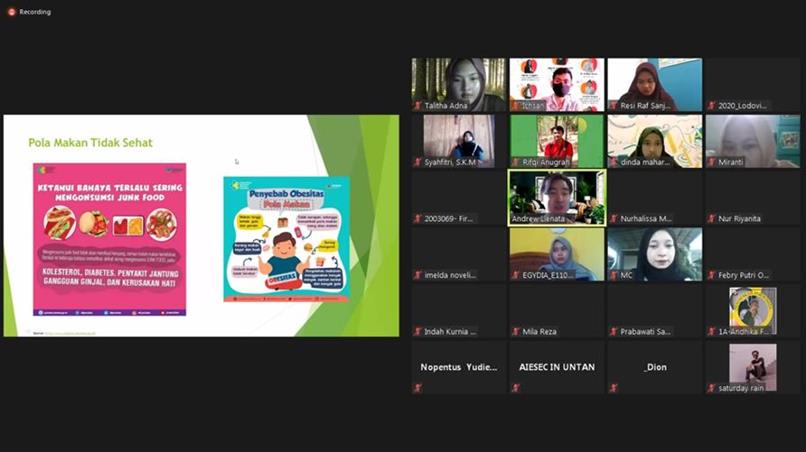The image size is (806, 452).
Task: Click muted mic icon beside Talitha Adna
Action: point(418,105)
